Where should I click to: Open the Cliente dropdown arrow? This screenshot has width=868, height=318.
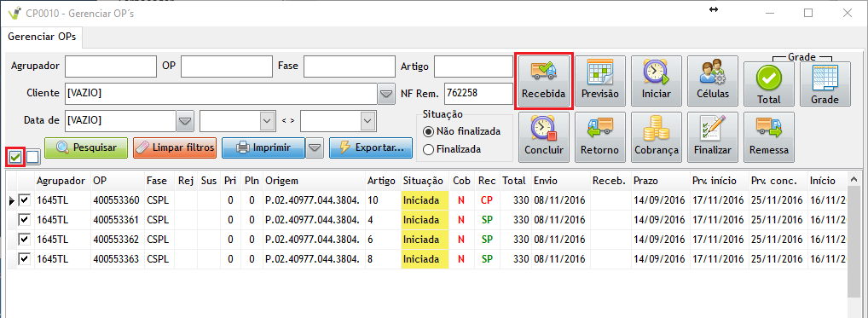tap(386, 94)
